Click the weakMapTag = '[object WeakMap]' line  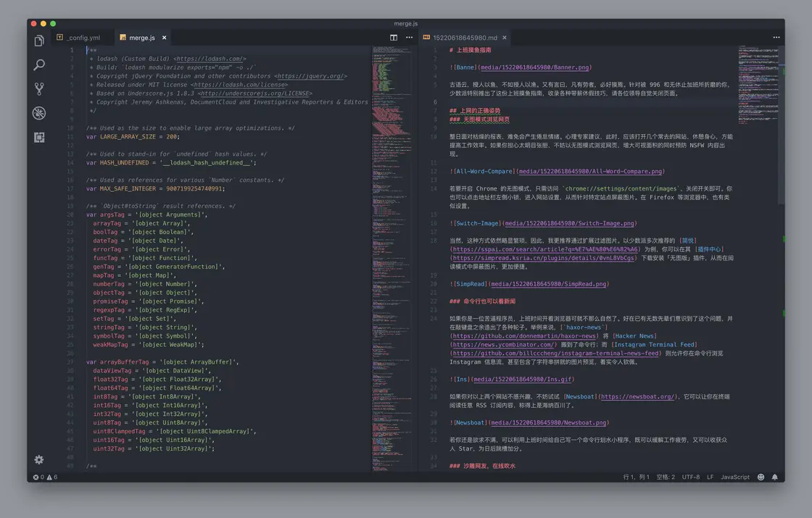(148, 345)
